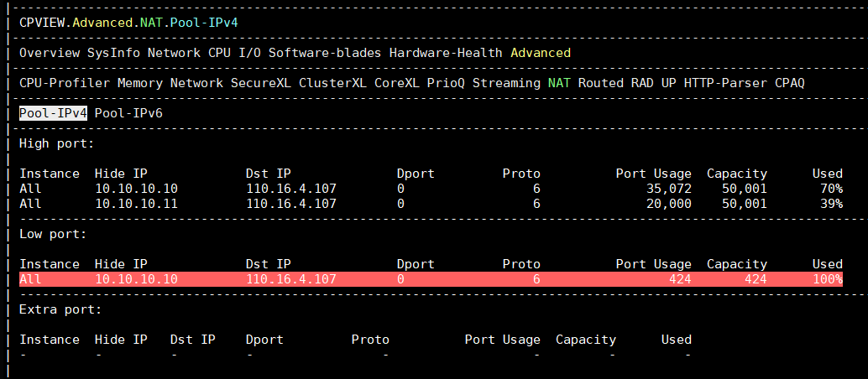Screen dimensions: 868x379
Task: Open the Memory submenu
Action: [140, 84]
